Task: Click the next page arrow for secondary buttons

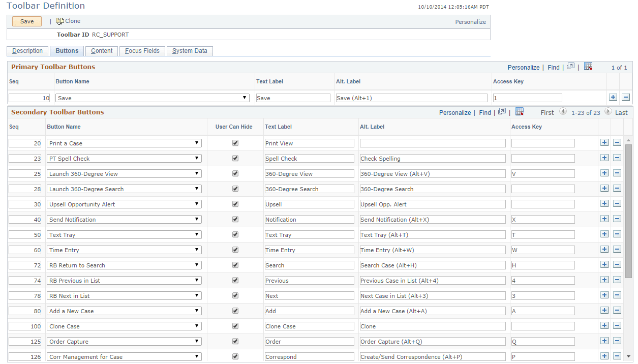Action: [608, 112]
